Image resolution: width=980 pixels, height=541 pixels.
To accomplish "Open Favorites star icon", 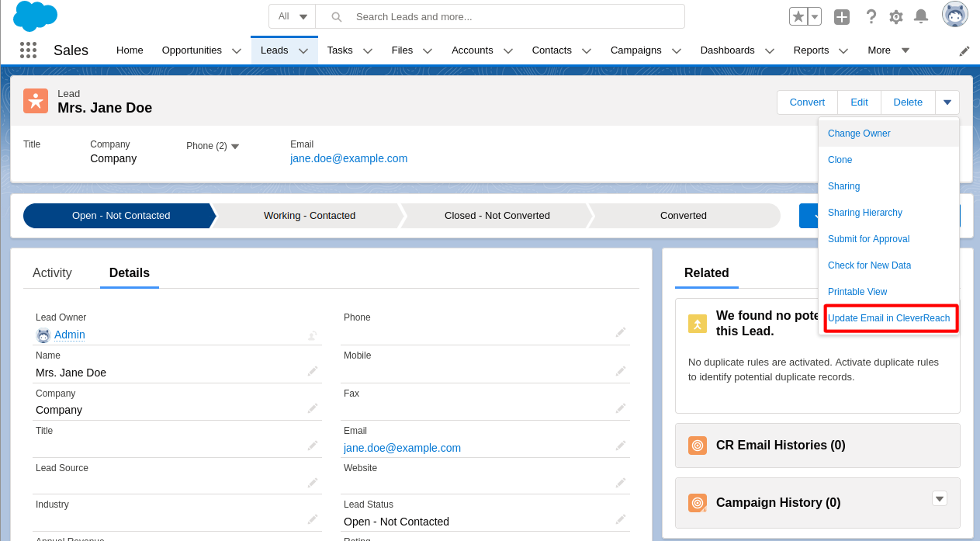I will click(x=798, y=16).
